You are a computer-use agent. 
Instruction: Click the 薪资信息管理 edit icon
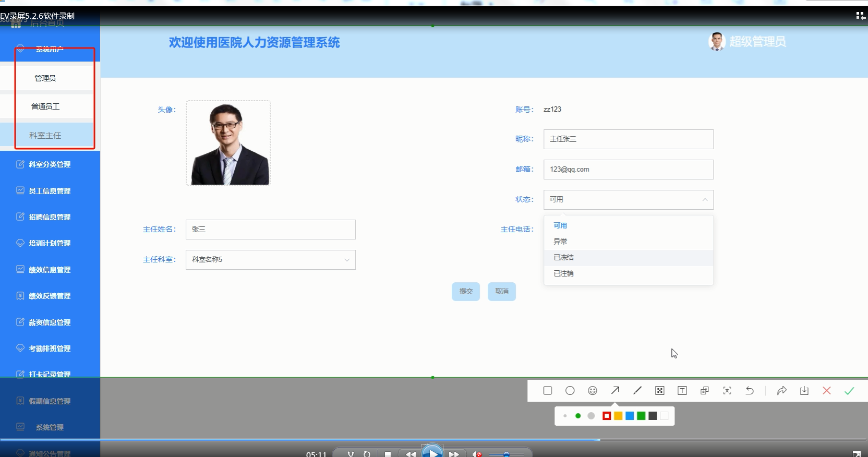coord(20,322)
